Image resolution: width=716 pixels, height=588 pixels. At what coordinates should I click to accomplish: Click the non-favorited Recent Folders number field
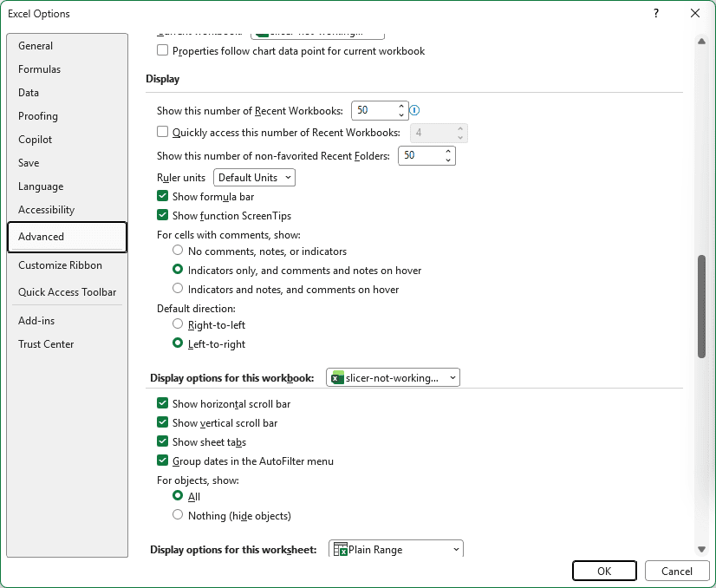click(x=421, y=156)
